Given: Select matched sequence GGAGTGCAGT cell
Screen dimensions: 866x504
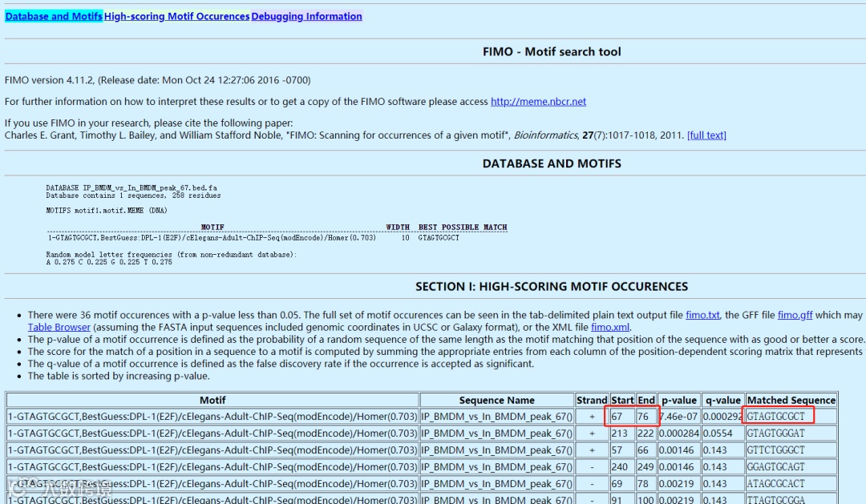Looking at the screenshot, I should pos(791,467).
